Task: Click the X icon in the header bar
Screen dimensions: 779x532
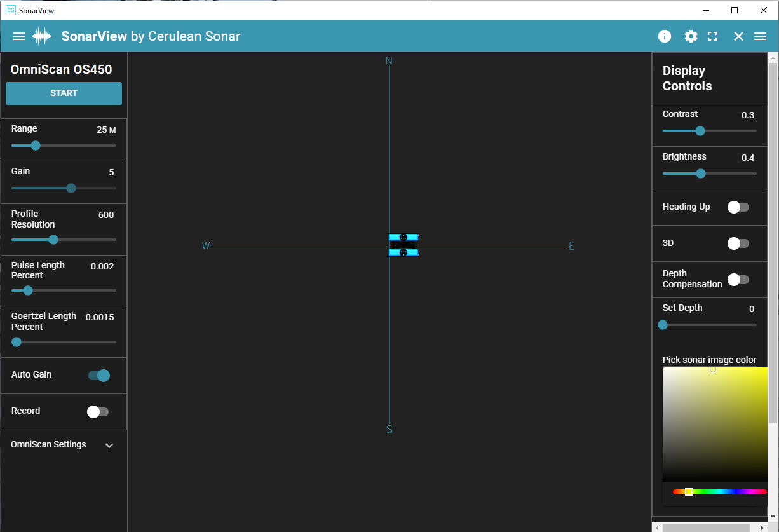Action: click(738, 36)
